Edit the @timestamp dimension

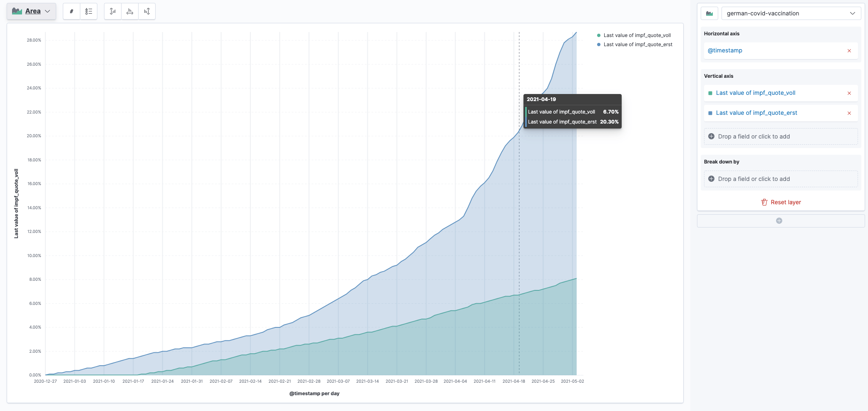725,51
